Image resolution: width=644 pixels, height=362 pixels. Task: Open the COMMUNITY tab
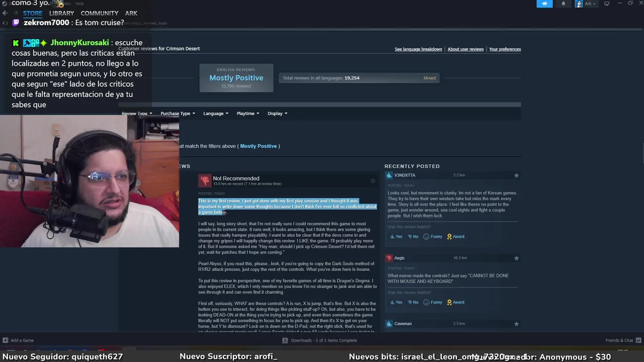[100, 13]
